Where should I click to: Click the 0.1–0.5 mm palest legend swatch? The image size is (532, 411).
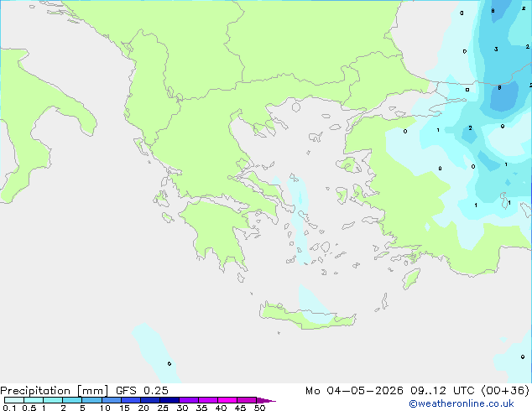click(x=14, y=400)
